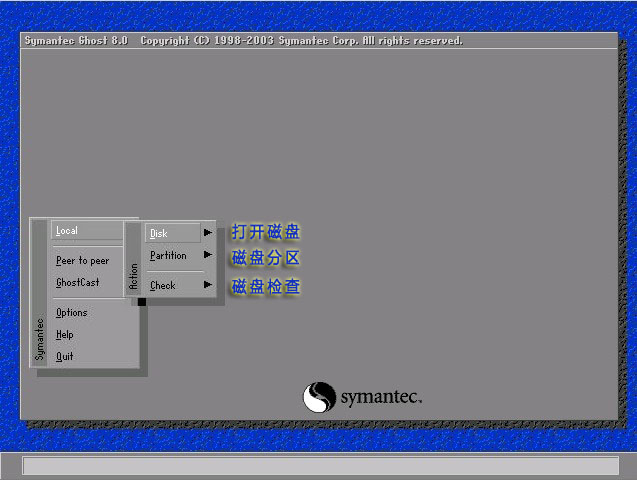Click the vertical "Symantec" menu label

point(39,339)
